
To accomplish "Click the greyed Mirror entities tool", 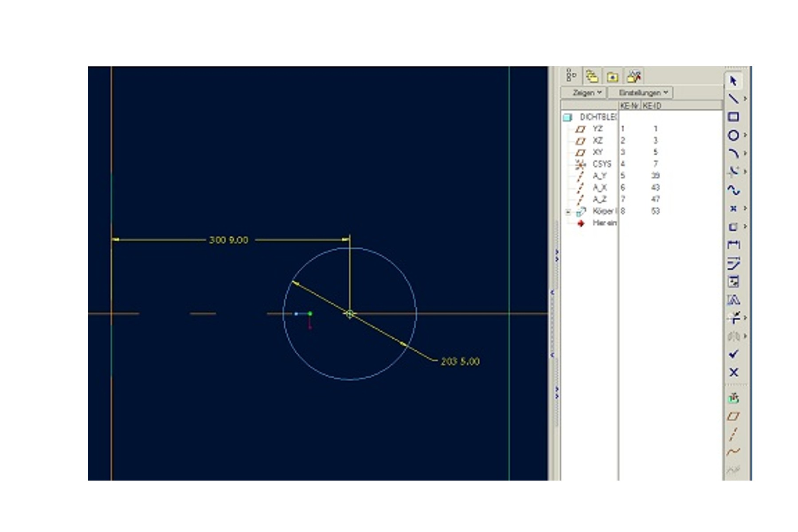I will [733, 336].
